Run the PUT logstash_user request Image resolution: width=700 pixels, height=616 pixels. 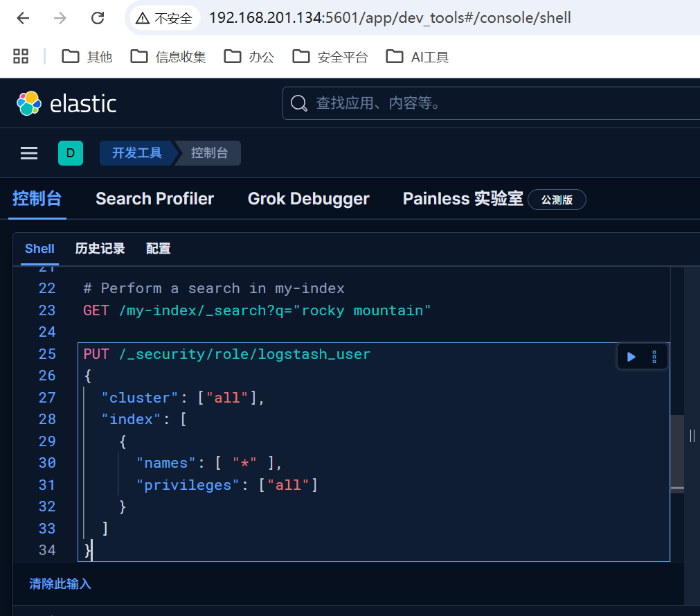tap(631, 357)
